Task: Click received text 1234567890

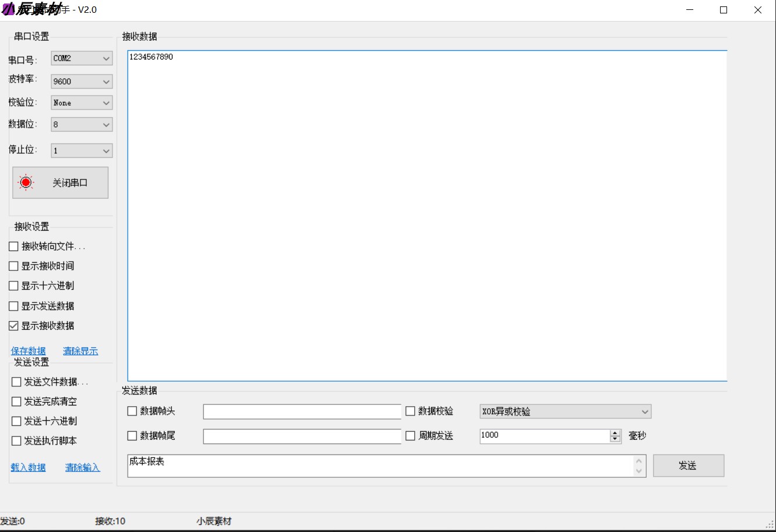Action: (151, 57)
